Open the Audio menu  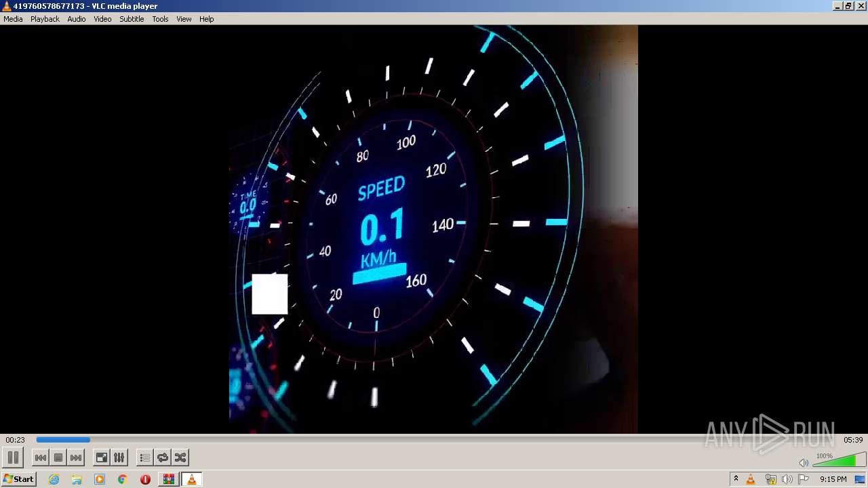click(76, 19)
